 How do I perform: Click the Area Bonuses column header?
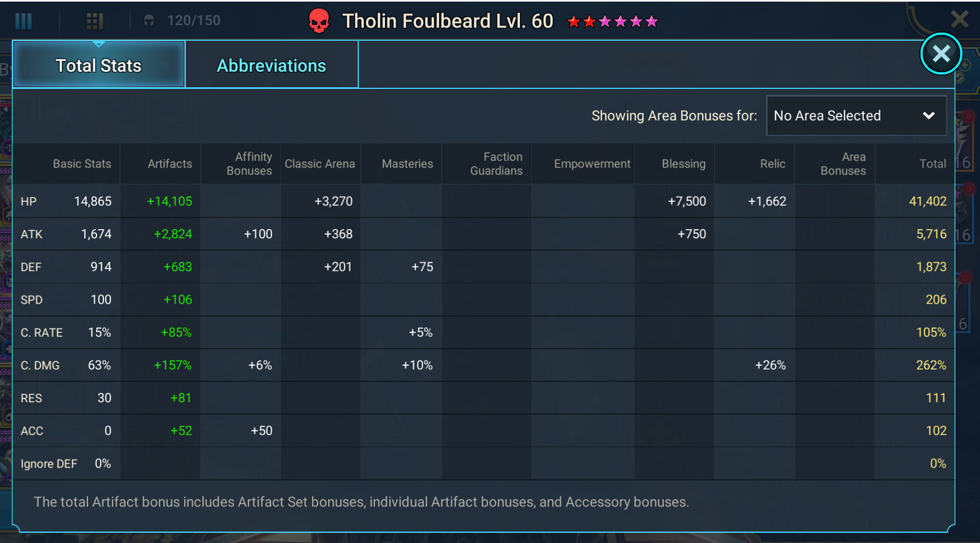tap(843, 164)
